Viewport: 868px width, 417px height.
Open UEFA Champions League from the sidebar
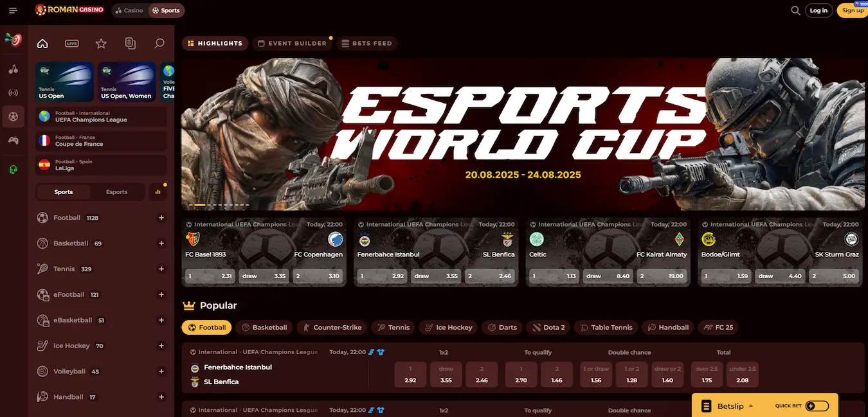pyautogui.click(x=101, y=116)
